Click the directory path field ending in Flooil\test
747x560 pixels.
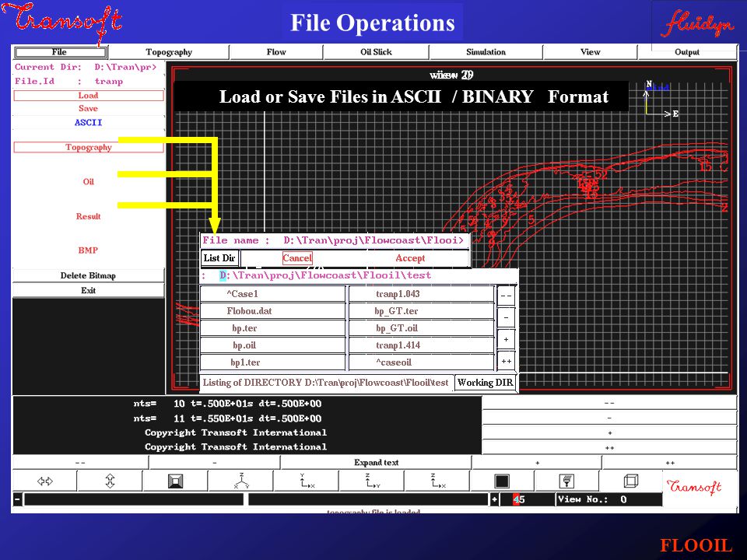359,275
